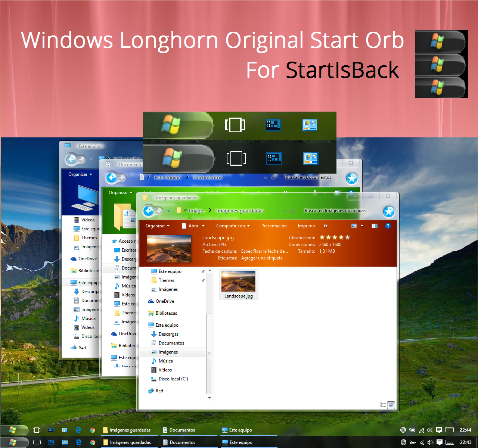
Task: Open Abrir dropdown arrow
Action: (x=204, y=226)
